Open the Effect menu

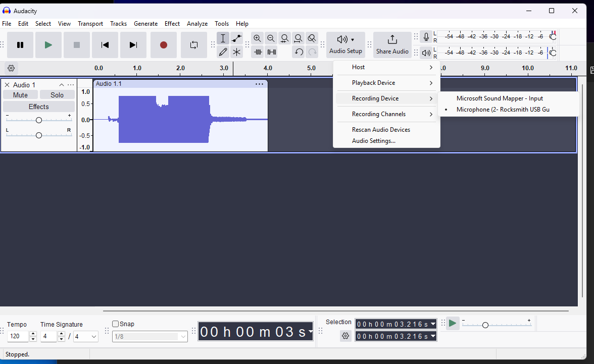click(x=172, y=24)
